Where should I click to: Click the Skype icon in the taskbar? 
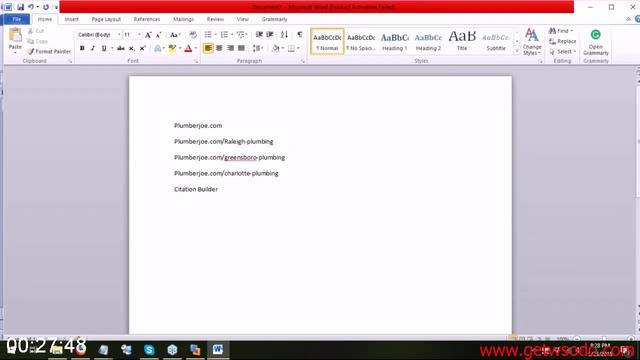pos(149,350)
